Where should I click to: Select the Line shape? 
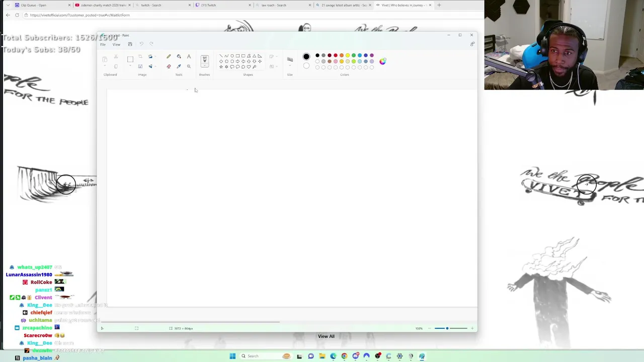(221, 56)
